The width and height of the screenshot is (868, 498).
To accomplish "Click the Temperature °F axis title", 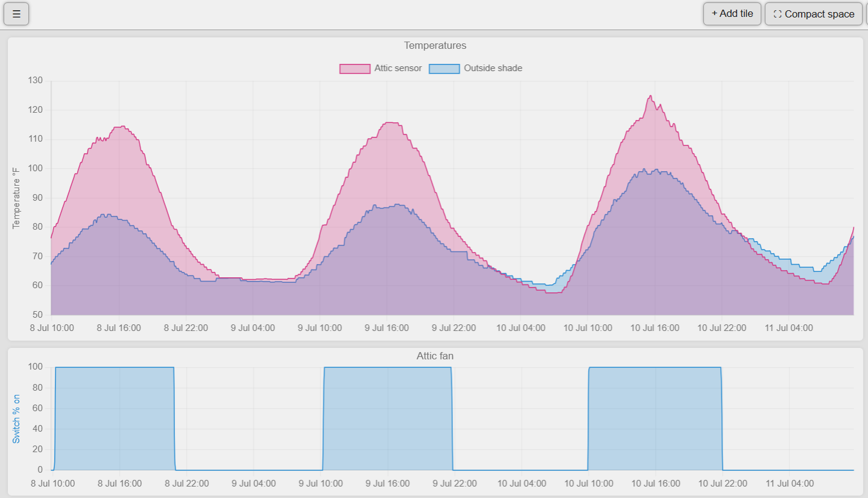I will pyautogui.click(x=16, y=198).
